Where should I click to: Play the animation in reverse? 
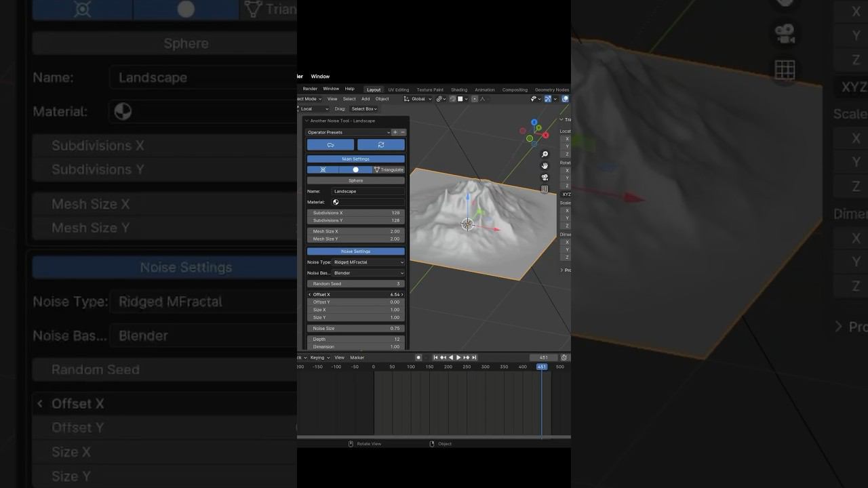click(451, 357)
